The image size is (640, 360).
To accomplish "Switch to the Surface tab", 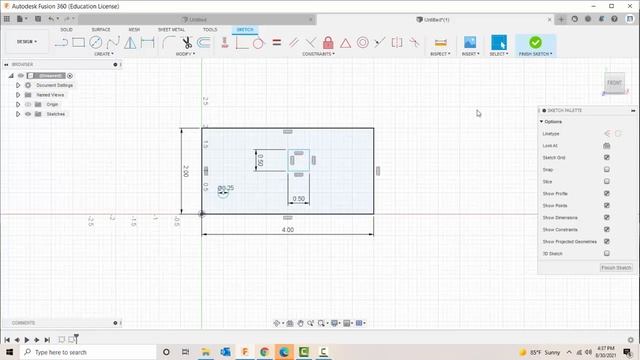I will click(x=101, y=30).
